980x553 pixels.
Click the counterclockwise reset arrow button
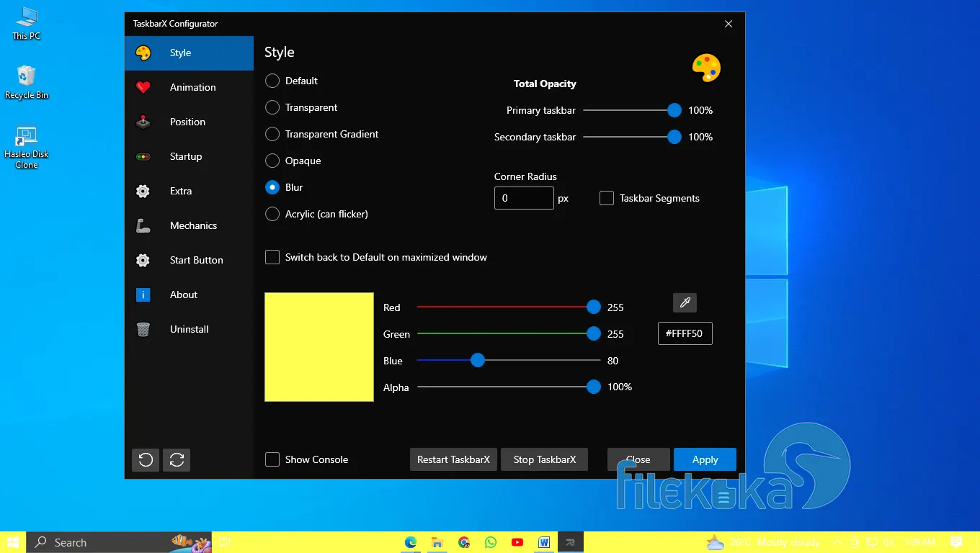[146, 459]
